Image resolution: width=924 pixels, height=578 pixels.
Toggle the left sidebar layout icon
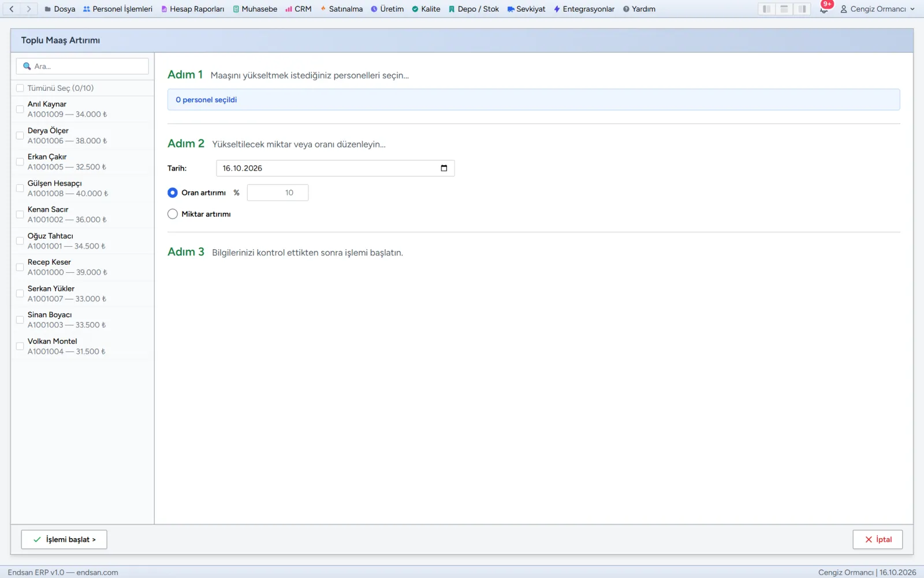(x=766, y=9)
